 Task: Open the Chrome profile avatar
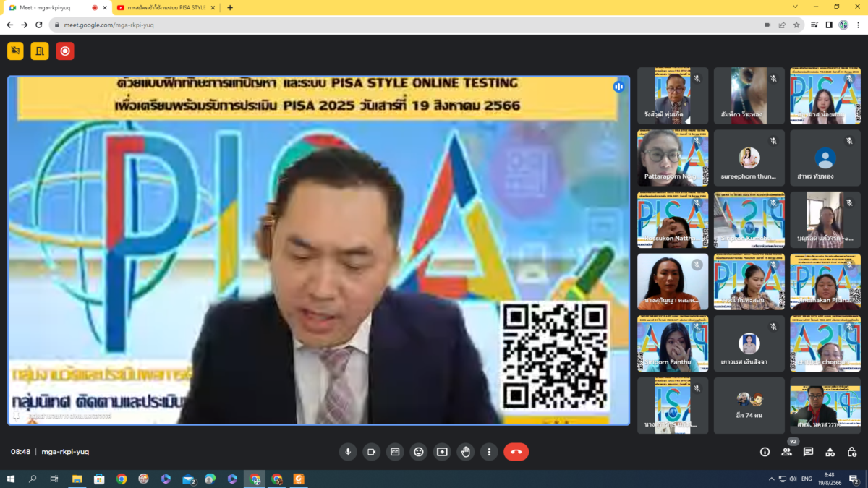point(843,25)
